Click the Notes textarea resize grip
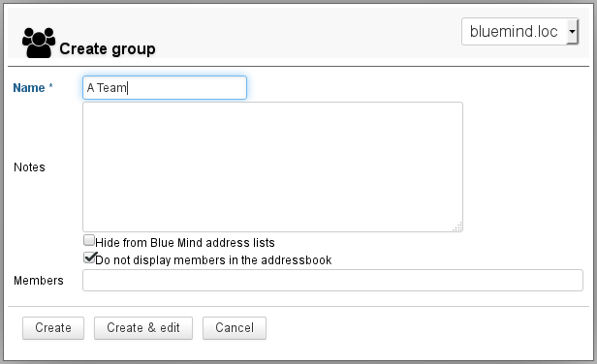Screen dimensions: 597x364 [457, 227]
